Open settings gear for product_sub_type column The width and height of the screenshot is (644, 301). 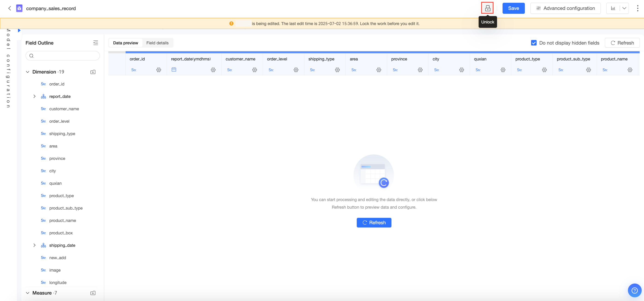click(589, 70)
